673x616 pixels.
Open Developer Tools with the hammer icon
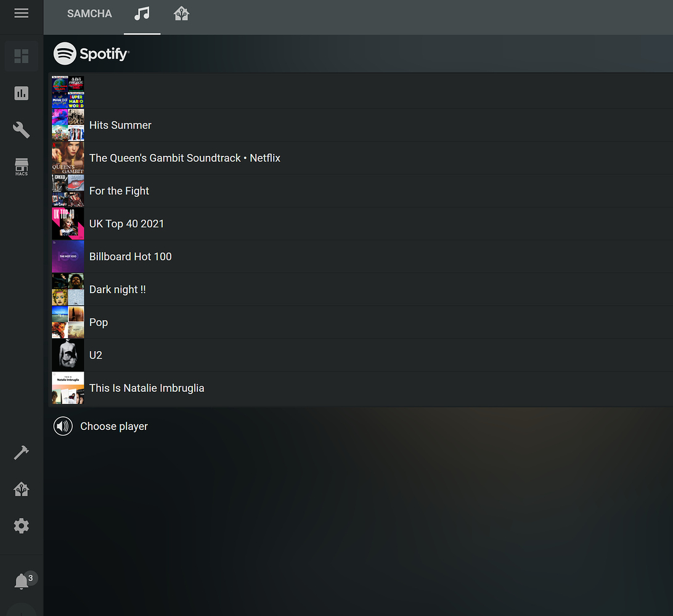point(22,452)
